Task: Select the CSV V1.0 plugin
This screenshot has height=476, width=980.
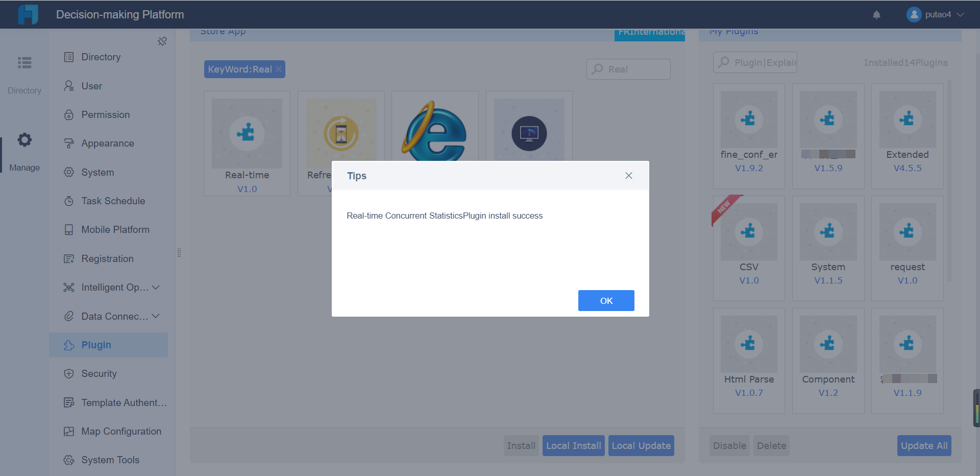Action: tap(749, 248)
